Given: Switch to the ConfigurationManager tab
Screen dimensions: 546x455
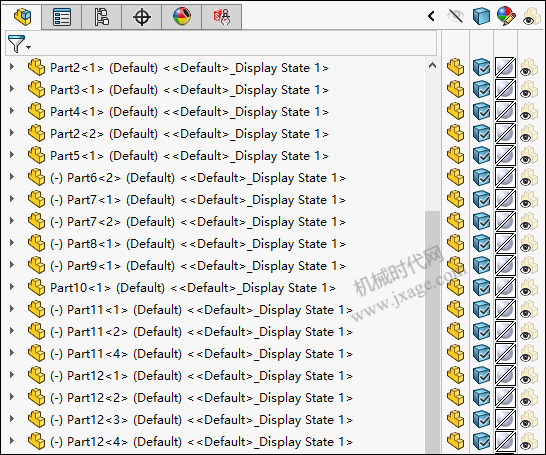Looking at the screenshot, I should [x=102, y=17].
